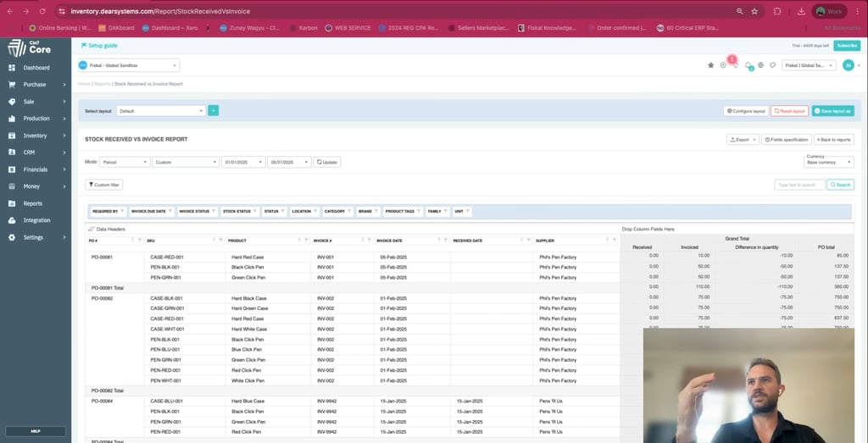Viewport: 868px width, 443px height.
Task: Expand the Inventory sidebar menu
Action: [36, 136]
